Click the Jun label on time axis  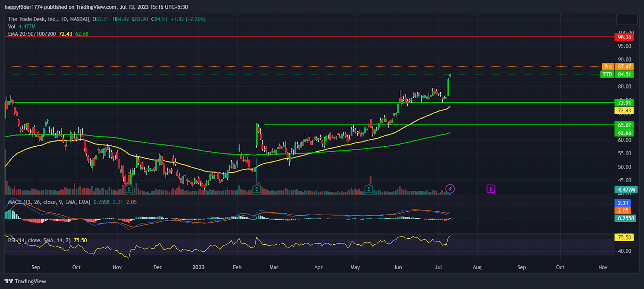[x=398, y=267]
